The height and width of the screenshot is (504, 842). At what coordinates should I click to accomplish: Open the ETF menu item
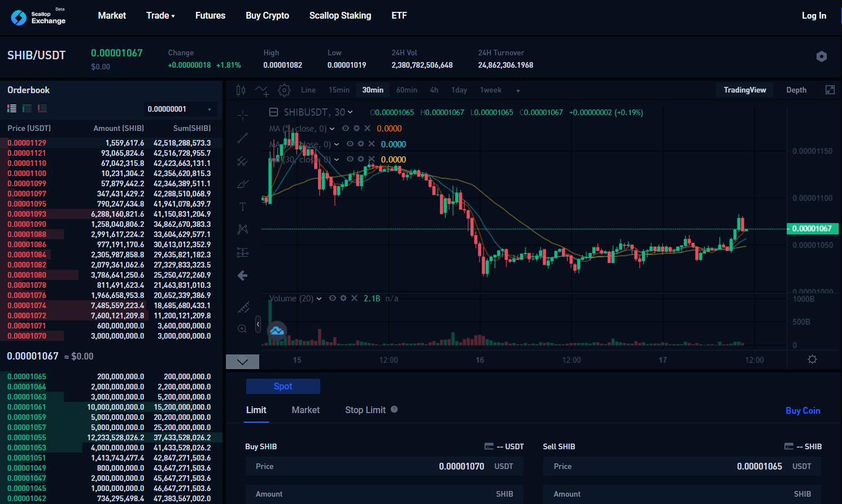pyautogui.click(x=399, y=16)
